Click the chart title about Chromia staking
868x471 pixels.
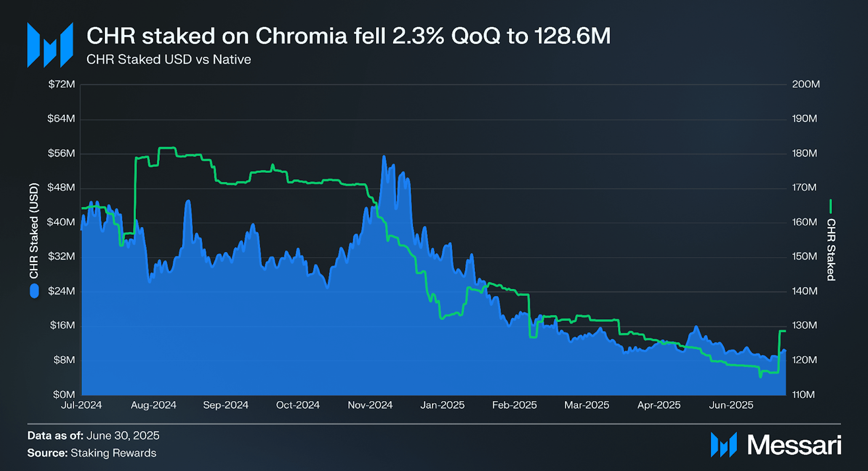click(348, 36)
